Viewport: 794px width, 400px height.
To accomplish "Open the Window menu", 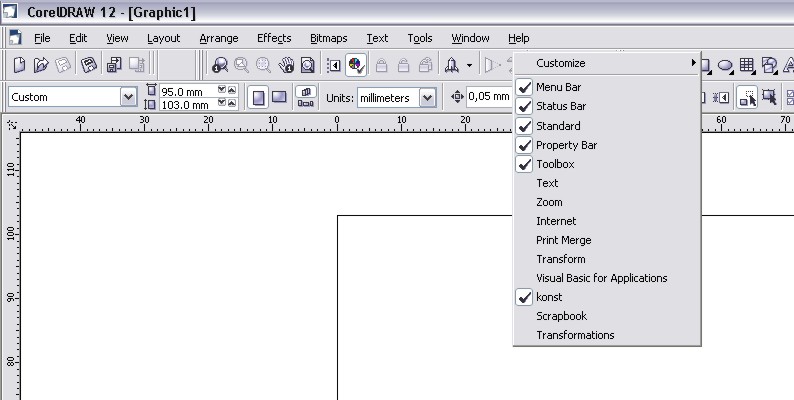I will pos(470,38).
